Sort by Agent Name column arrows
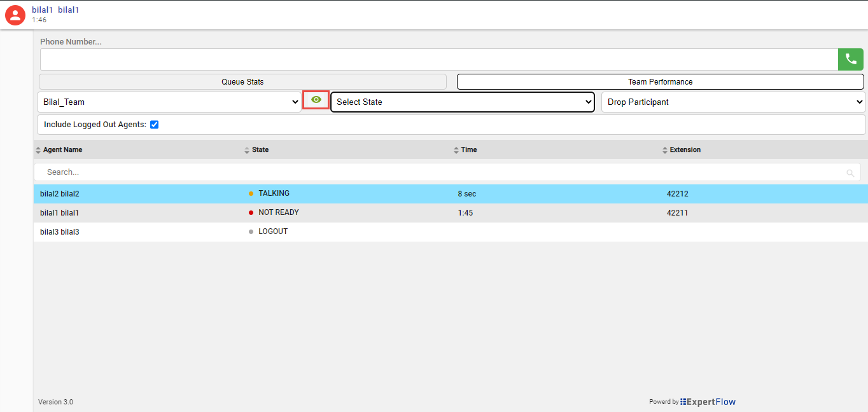The height and width of the screenshot is (412, 868). coord(38,150)
